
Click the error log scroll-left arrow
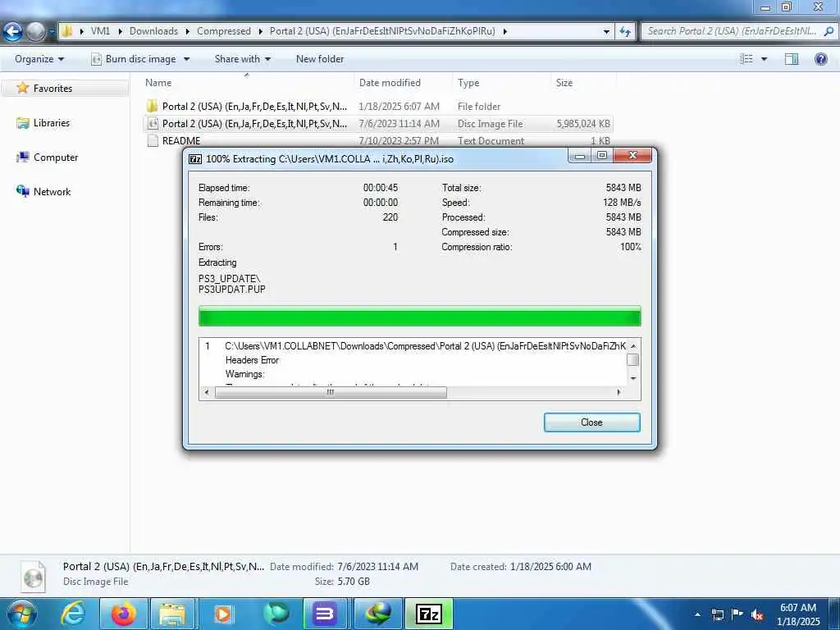207,393
